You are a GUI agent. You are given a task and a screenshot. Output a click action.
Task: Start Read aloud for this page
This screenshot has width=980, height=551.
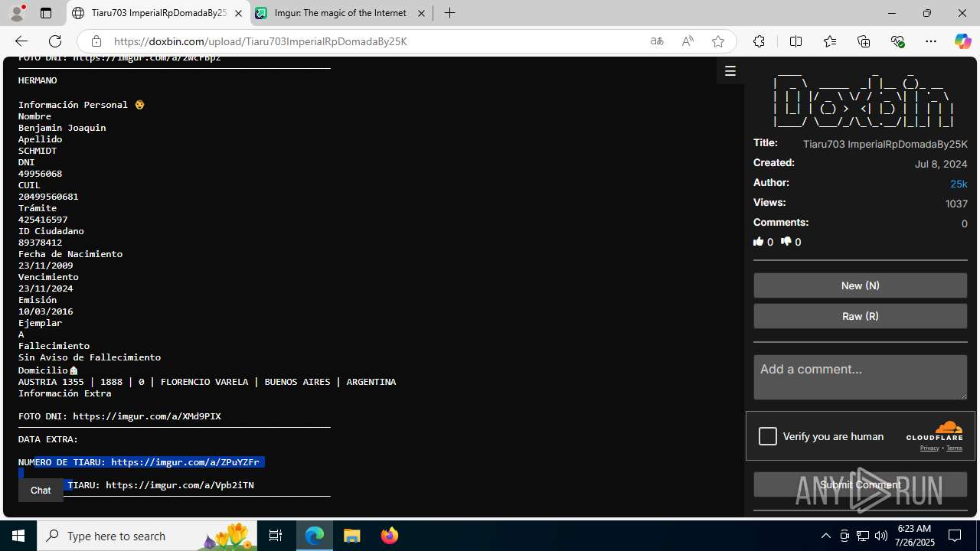click(x=688, y=41)
